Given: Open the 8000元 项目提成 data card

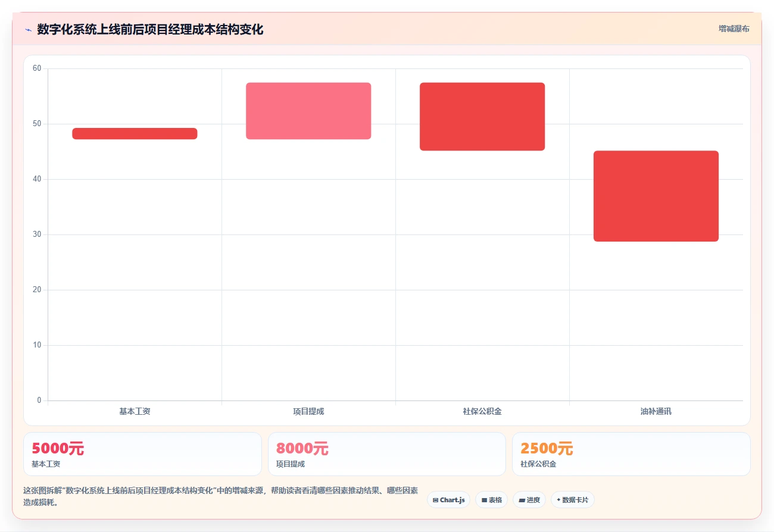Looking at the screenshot, I should pos(387,454).
